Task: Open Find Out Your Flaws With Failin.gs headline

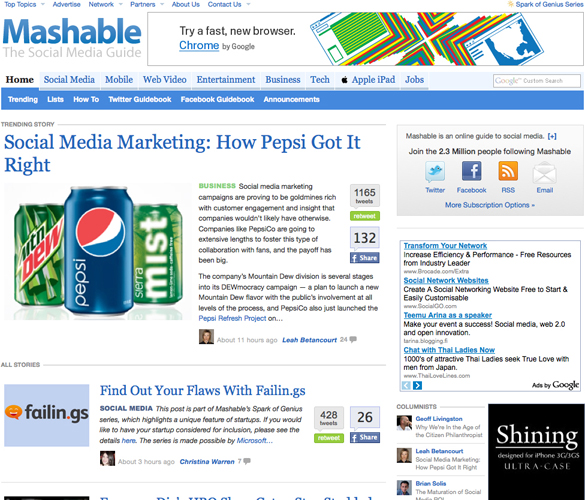Action: click(x=203, y=391)
